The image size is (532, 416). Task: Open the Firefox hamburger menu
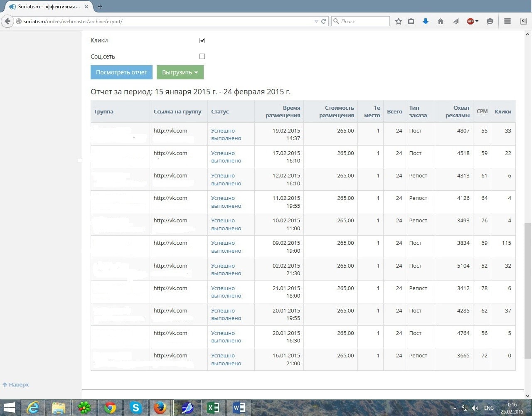coord(507,21)
